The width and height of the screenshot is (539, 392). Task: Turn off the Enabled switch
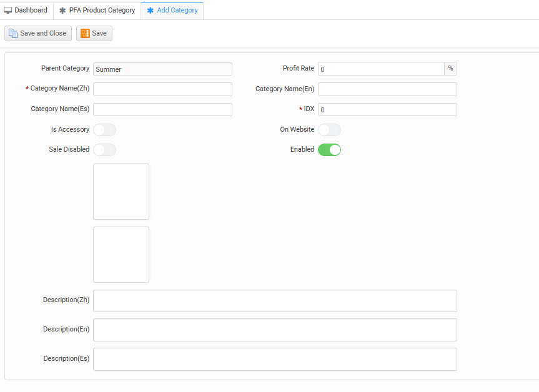[329, 150]
